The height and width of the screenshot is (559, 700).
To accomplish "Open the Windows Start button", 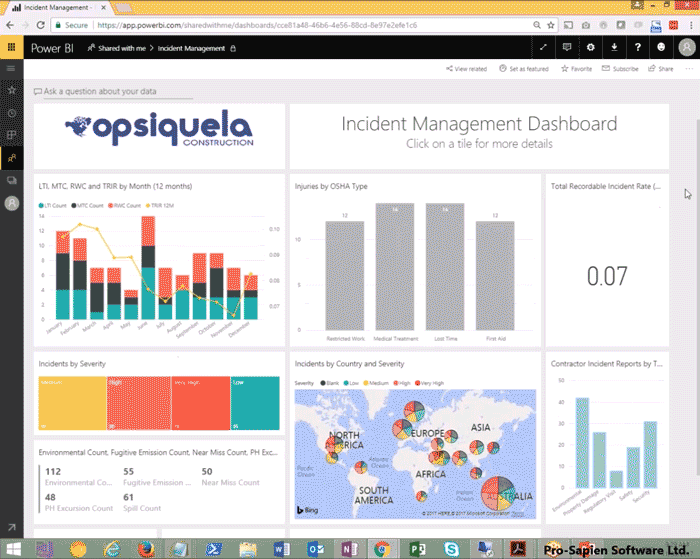I will 13,549.
